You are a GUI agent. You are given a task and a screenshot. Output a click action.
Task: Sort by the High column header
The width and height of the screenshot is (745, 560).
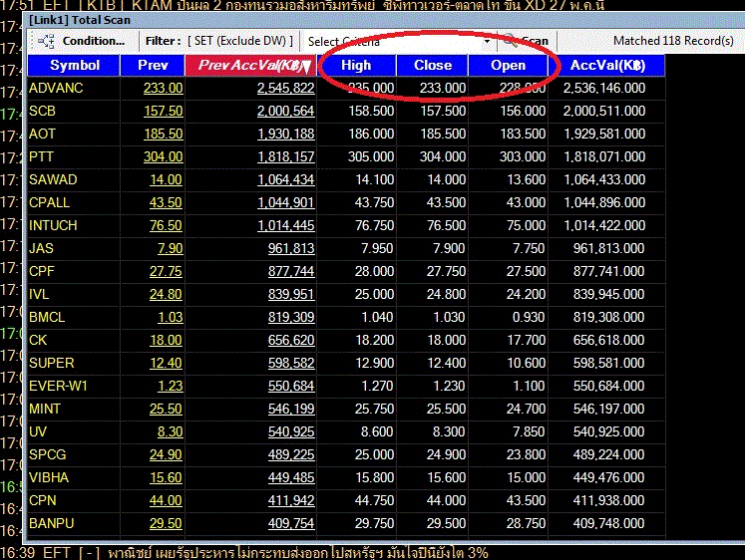pyautogui.click(x=356, y=65)
